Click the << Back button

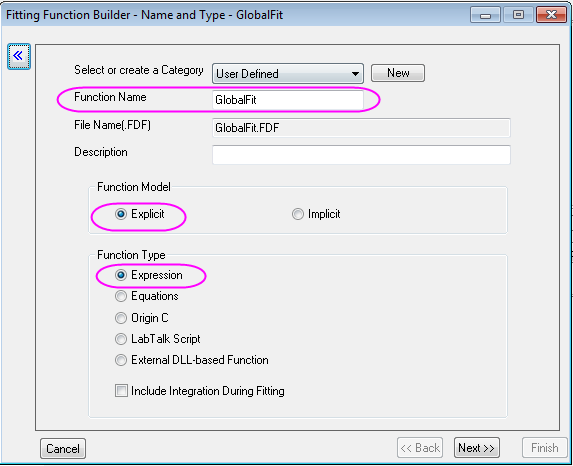(x=420, y=448)
